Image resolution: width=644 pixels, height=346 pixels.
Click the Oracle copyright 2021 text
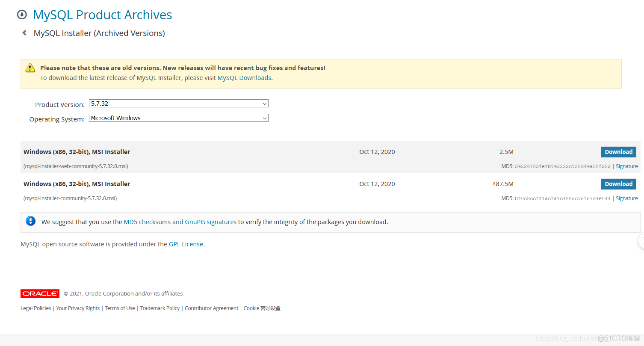pos(123,294)
